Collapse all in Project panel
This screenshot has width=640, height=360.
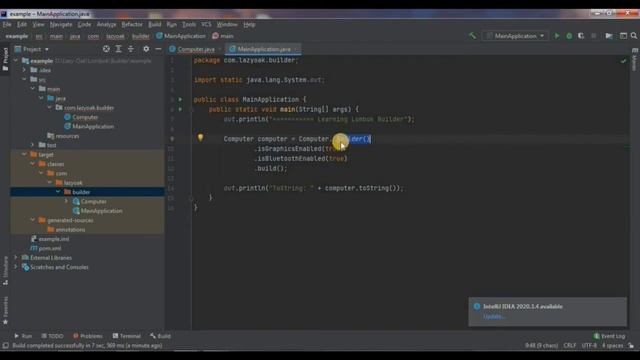(131, 49)
